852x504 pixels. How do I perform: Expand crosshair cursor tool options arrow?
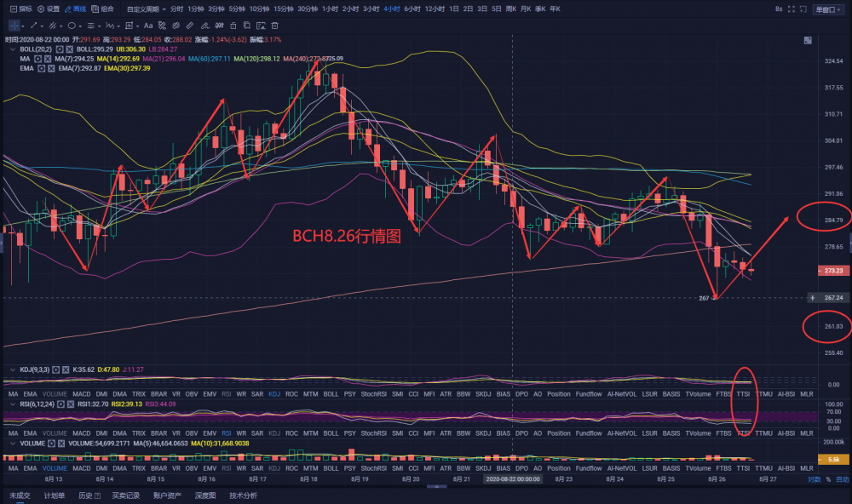coord(23,26)
